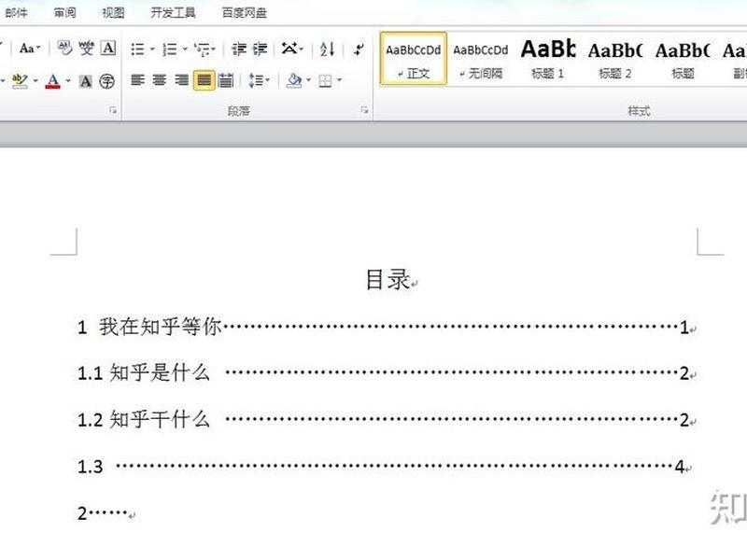
Task: Apply paragraph shading paint bucket
Action: click(x=294, y=80)
